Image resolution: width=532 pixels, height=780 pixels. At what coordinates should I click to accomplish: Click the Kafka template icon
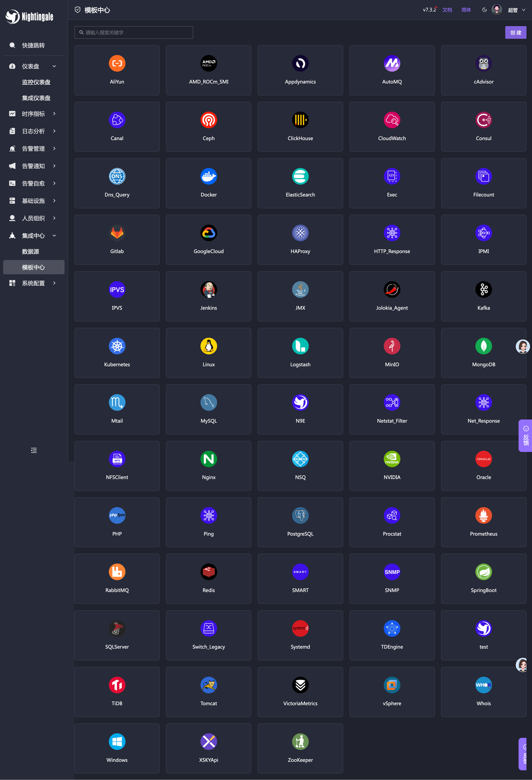click(483, 289)
